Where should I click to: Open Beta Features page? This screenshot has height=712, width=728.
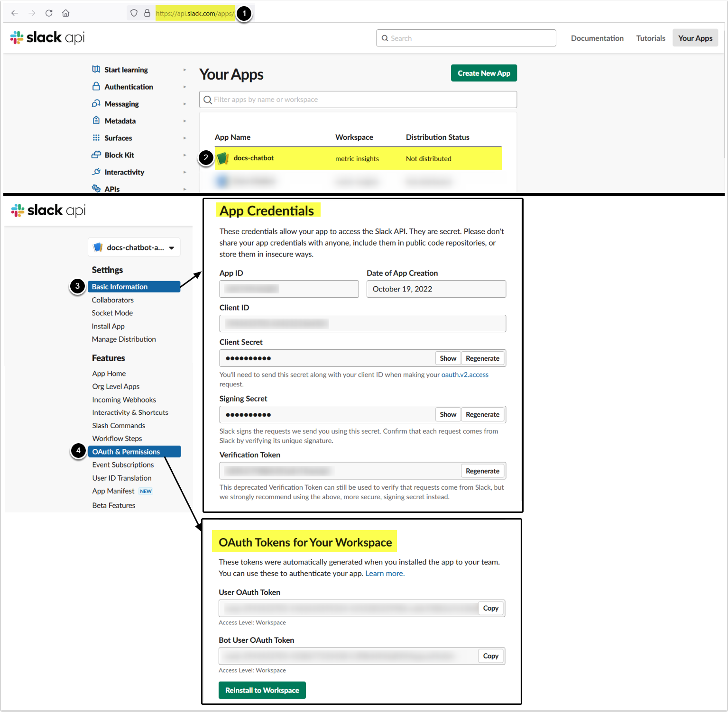point(114,505)
